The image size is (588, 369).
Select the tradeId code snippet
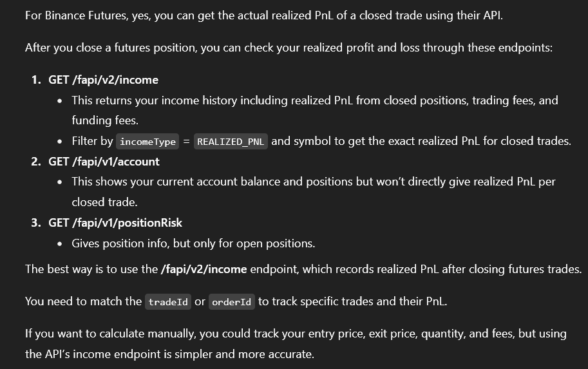[x=168, y=302]
